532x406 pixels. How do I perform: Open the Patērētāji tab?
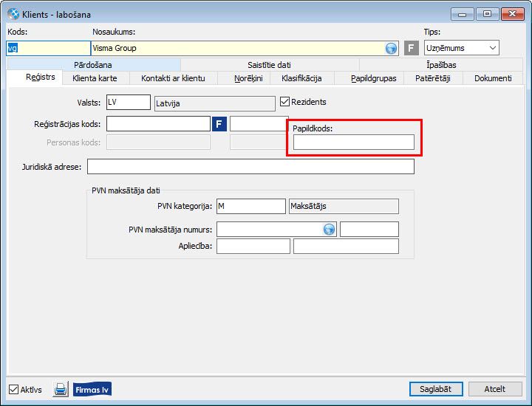click(432, 78)
